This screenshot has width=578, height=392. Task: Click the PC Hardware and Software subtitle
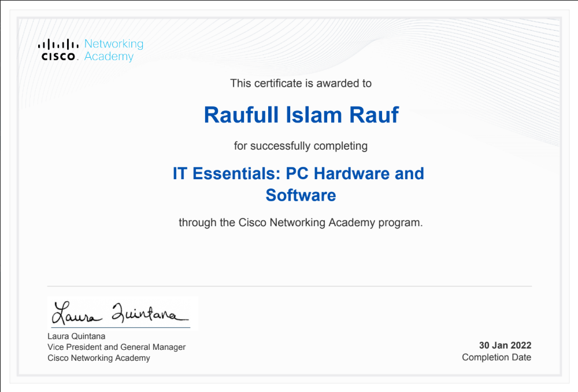click(301, 195)
